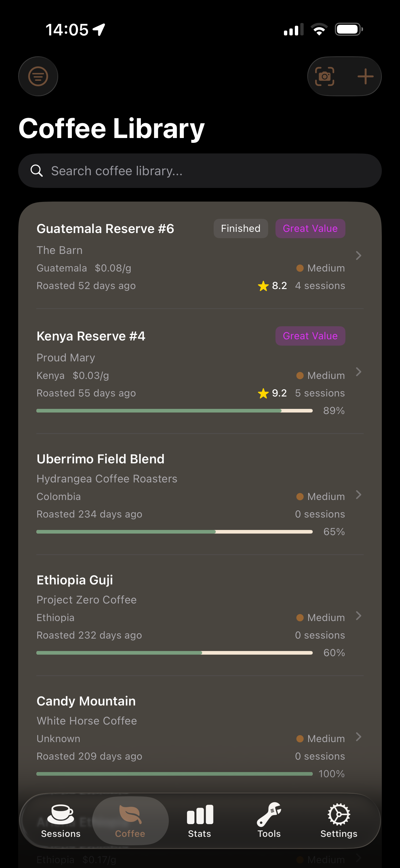Image resolution: width=400 pixels, height=868 pixels.
Task: Expand the Ethiopia Guji entry chevron
Action: (x=358, y=616)
